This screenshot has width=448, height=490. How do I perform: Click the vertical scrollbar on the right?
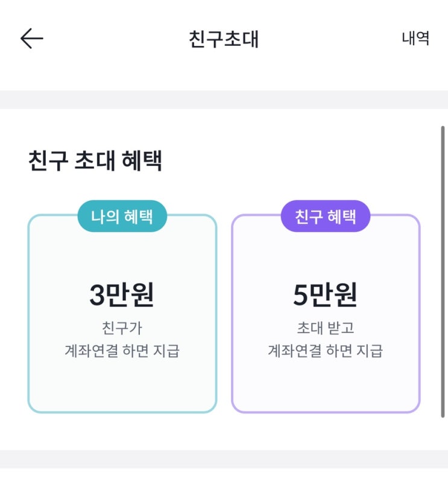443,272
